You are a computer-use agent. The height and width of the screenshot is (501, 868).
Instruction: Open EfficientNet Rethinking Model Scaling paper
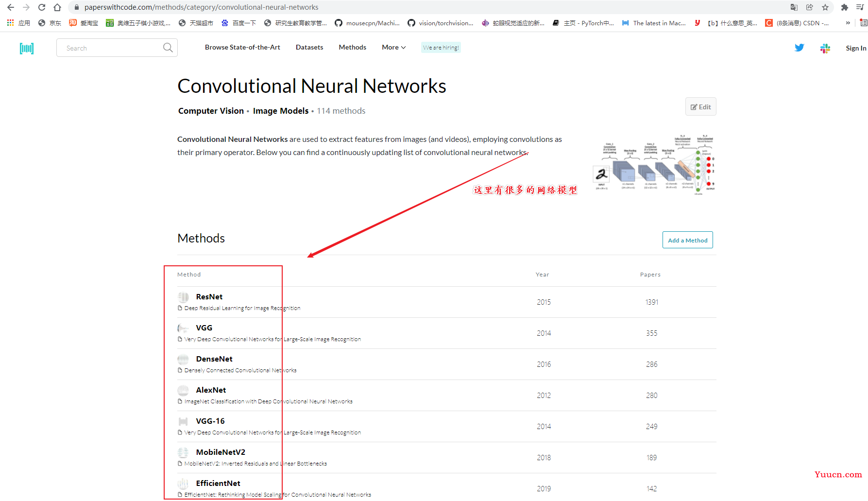click(x=278, y=495)
